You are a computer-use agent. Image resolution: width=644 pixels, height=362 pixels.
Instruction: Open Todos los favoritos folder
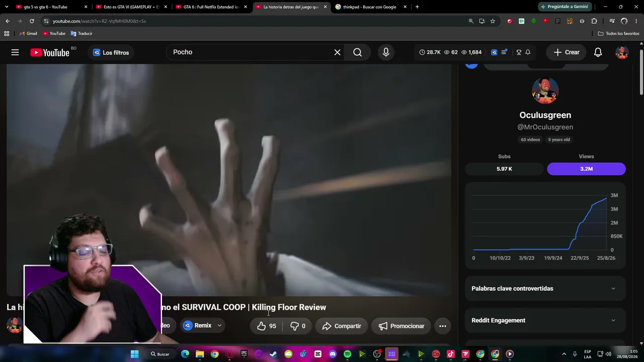(x=618, y=33)
